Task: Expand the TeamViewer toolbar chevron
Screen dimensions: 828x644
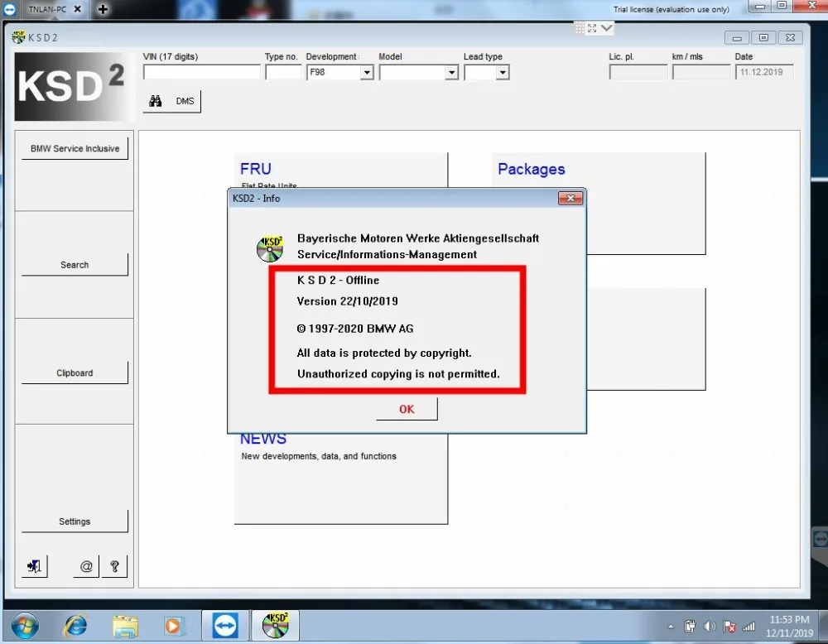Action: [x=607, y=28]
